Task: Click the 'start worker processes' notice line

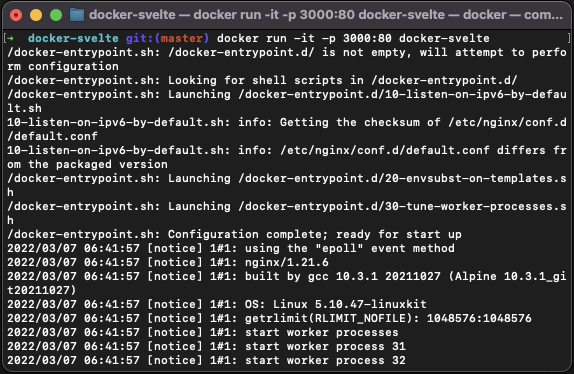Action: point(203,333)
